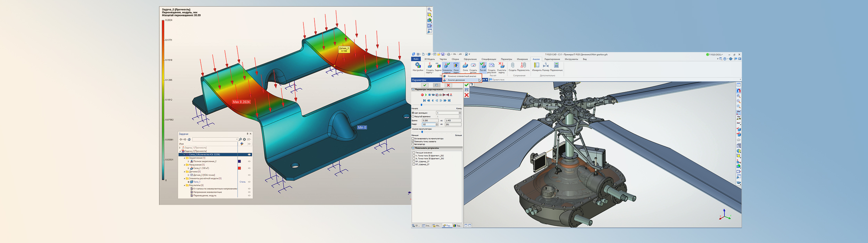
Task: Click the Измерить measure tool icon
Action: (x=537, y=66)
